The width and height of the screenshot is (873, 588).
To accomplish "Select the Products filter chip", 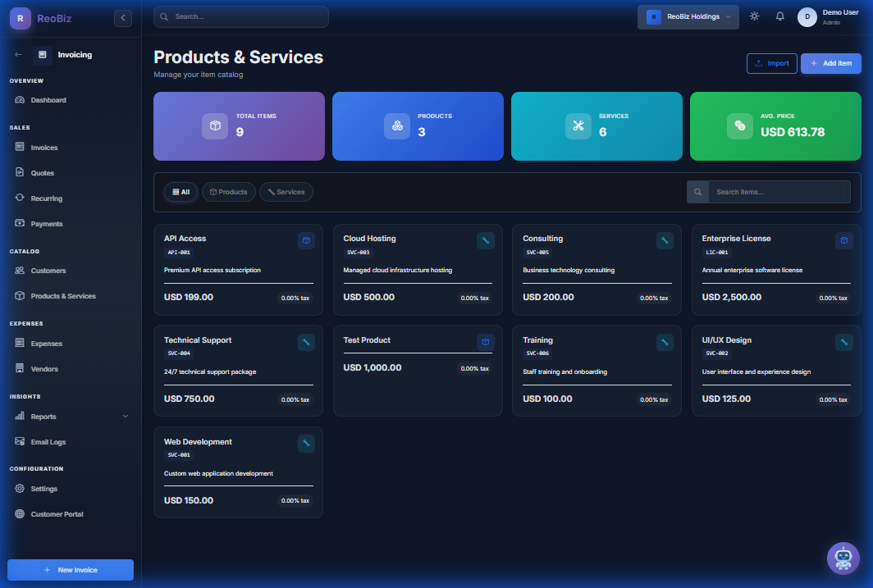I will [x=228, y=191].
